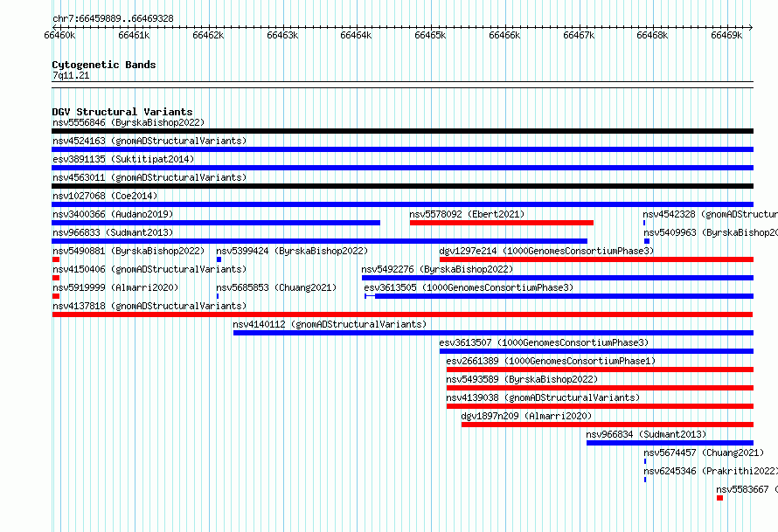Click the nsv5583667 label
The height and width of the screenshot is (532, 778).
click(x=747, y=489)
